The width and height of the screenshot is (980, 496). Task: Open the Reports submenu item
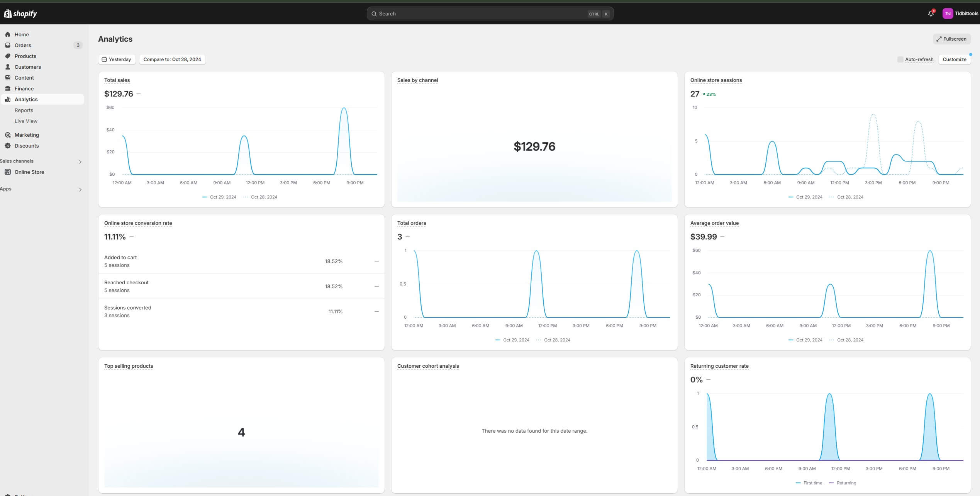(x=24, y=110)
